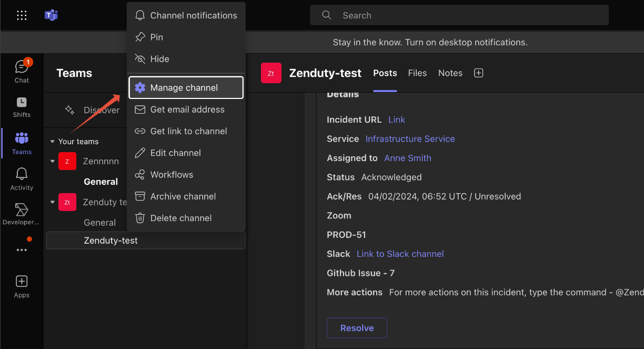Click into the Search field
Image resolution: width=644 pixels, height=349 pixels.
pos(459,15)
